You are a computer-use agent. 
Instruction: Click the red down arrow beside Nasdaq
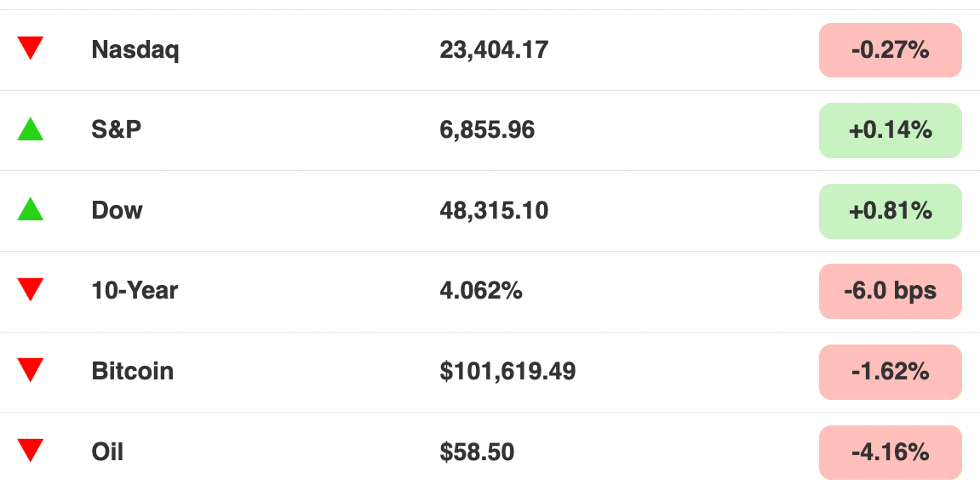pos(31,48)
